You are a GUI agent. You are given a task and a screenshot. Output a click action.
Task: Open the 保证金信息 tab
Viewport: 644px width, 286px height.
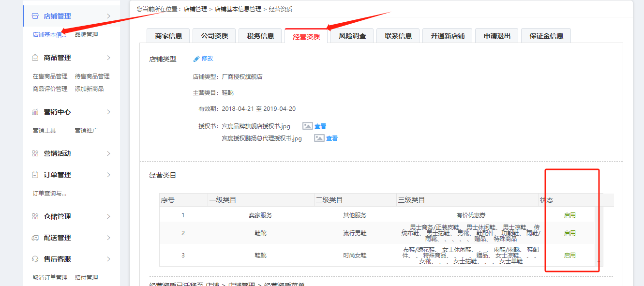pyautogui.click(x=546, y=36)
